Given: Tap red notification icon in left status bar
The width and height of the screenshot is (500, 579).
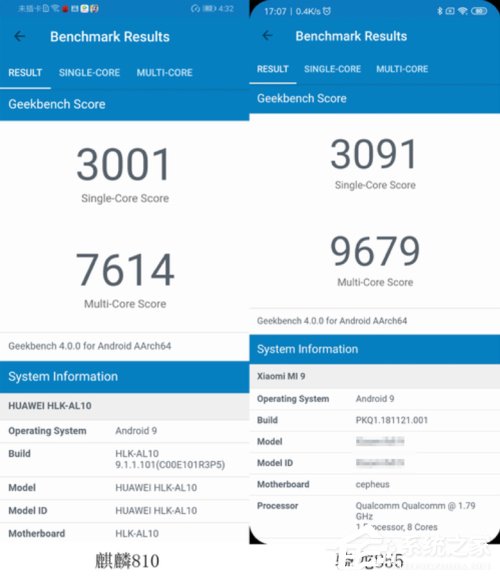Looking at the screenshot, I should [x=65, y=9].
